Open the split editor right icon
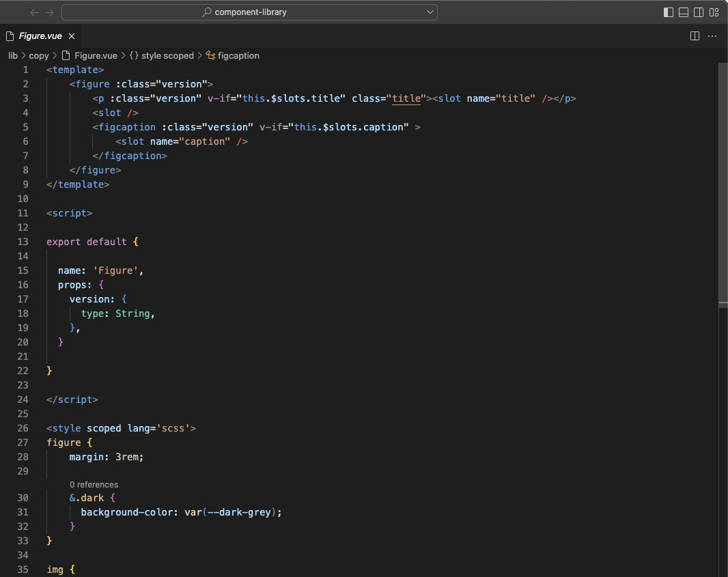 (695, 36)
